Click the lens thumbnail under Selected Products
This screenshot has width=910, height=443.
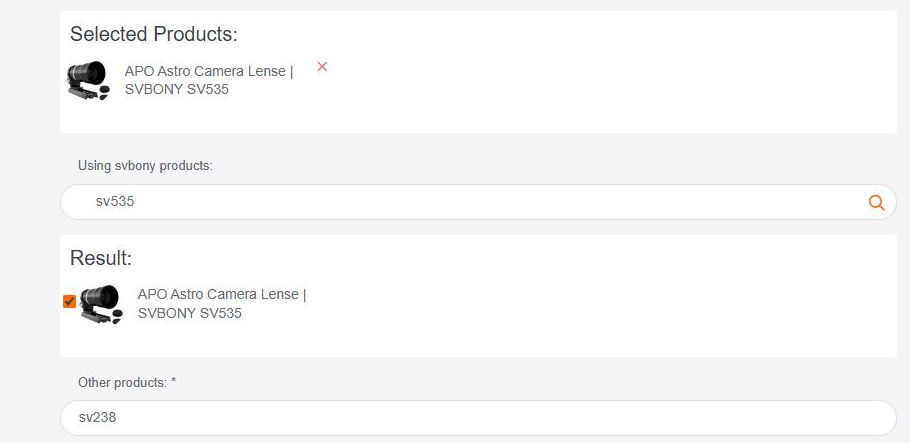[89, 80]
